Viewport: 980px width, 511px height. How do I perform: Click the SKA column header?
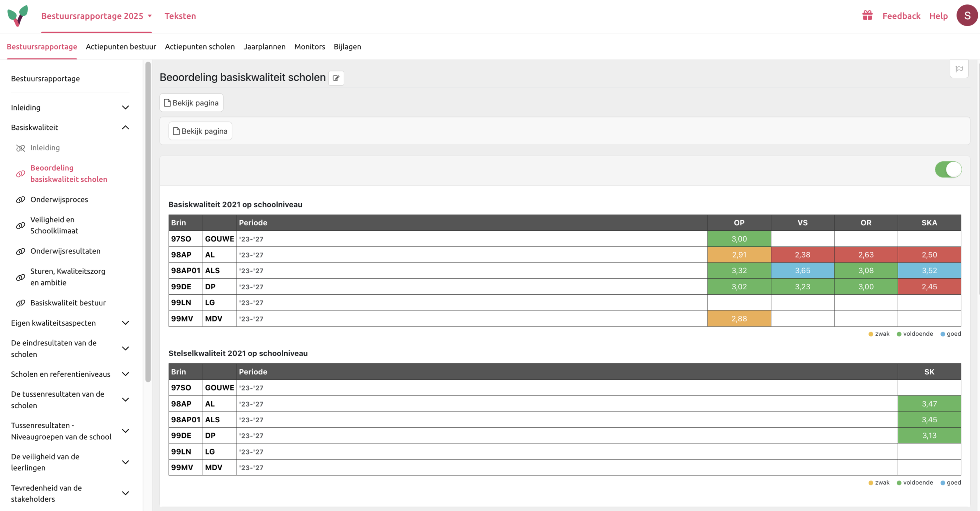929,223
